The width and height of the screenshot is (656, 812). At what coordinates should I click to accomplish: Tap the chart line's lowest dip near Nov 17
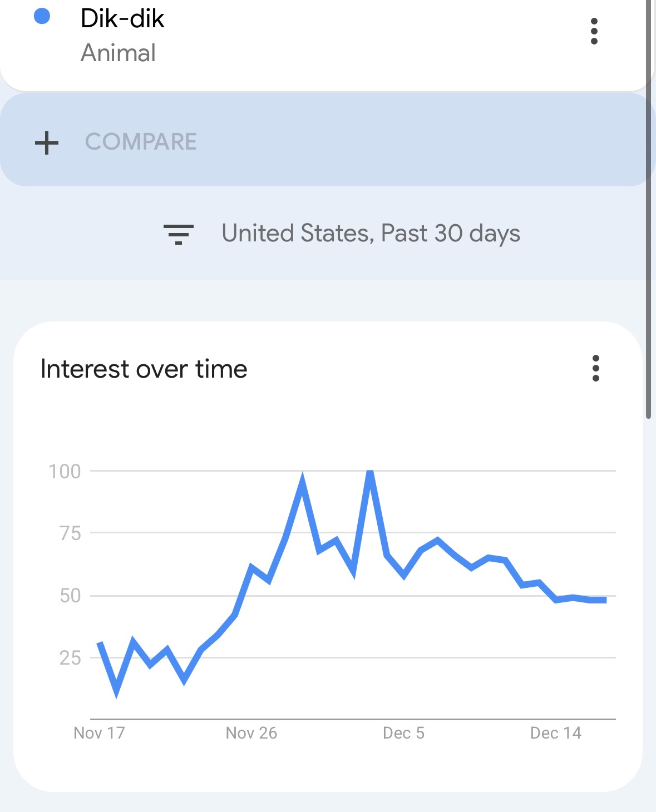(x=116, y=691)
